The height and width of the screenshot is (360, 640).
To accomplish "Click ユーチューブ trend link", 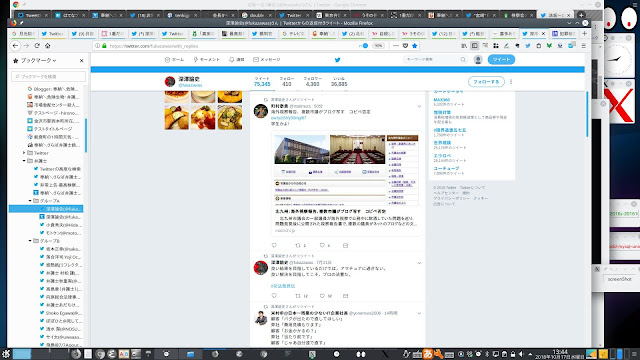I will [446, 168].
